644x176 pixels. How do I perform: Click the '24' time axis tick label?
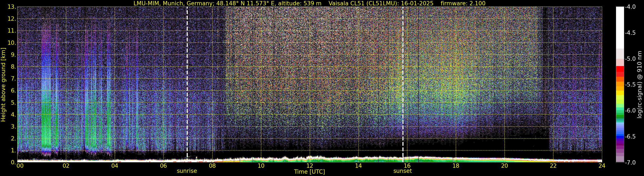coord(602,166)
